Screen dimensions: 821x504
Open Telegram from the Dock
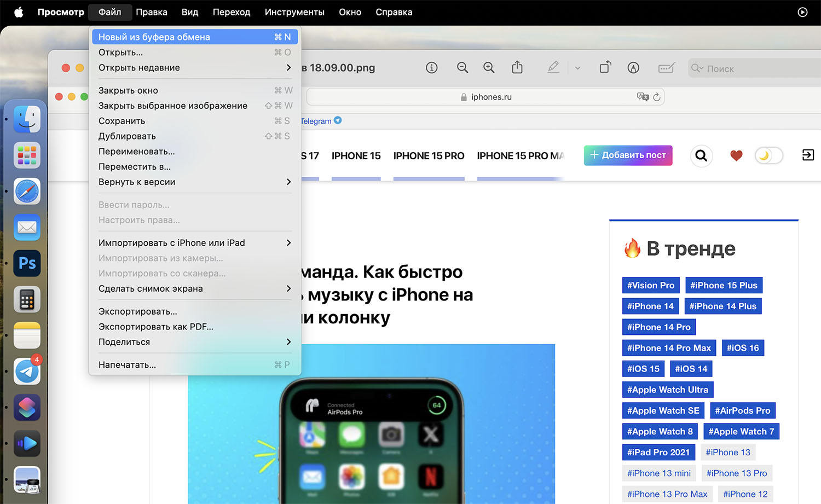27,372
